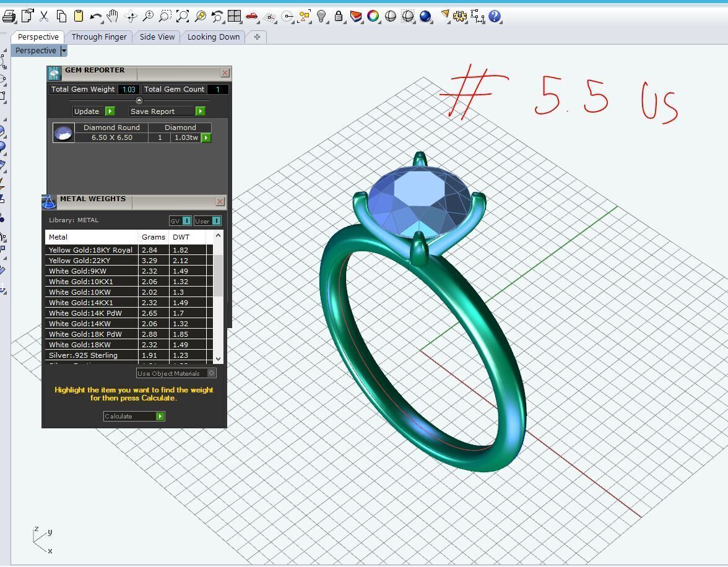Viewport: 728px width, 567px height.
Task: Click the object snap circle icon
Action: pos(288,17)
